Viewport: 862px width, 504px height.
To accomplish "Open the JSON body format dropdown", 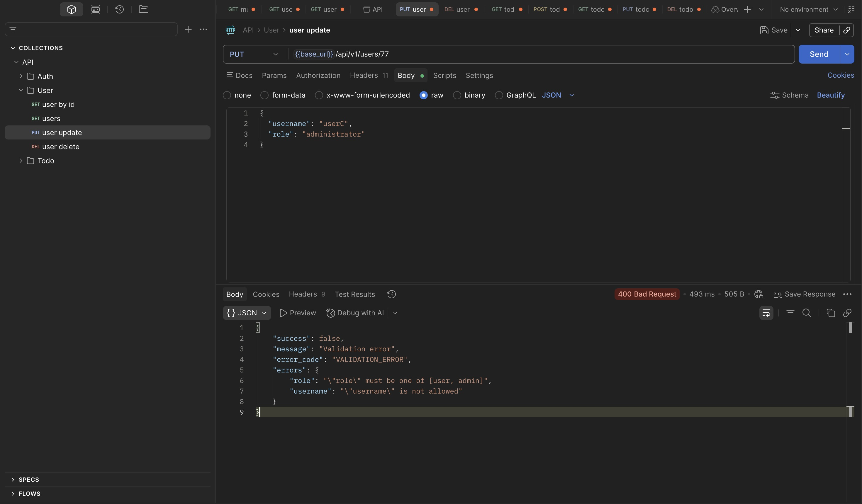I will pyautogui.click(x=558, y=95).
